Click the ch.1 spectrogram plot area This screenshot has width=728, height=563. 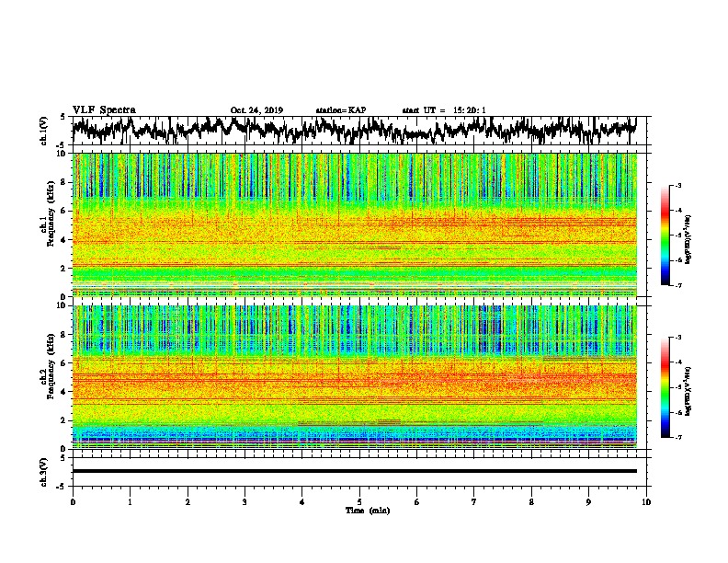click(354, 224)
